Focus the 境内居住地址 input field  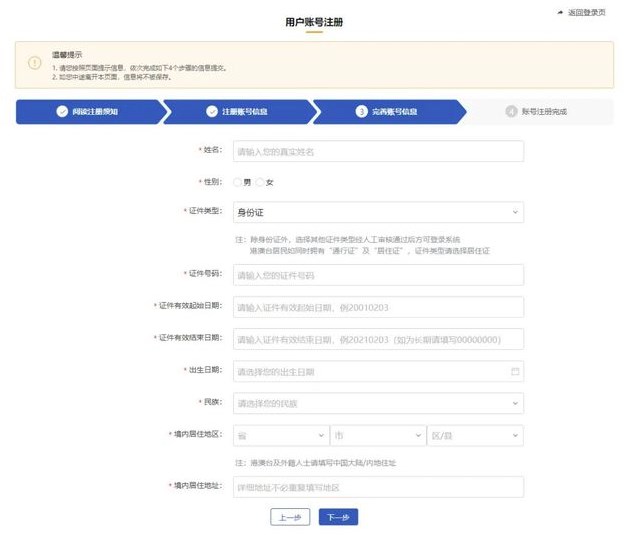point(378,487)
